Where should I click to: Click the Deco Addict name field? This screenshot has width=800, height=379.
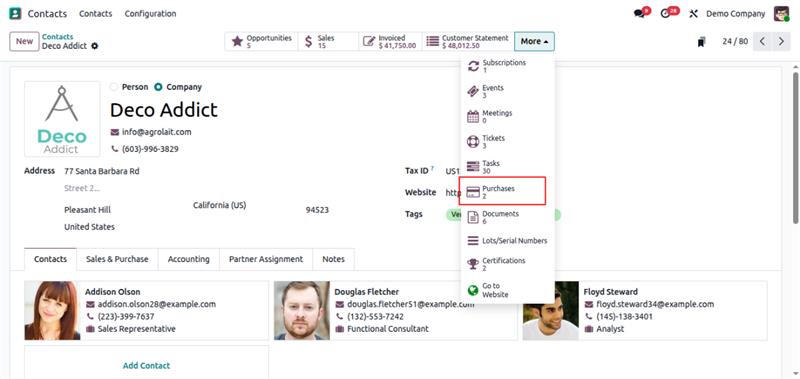[164, 110]
